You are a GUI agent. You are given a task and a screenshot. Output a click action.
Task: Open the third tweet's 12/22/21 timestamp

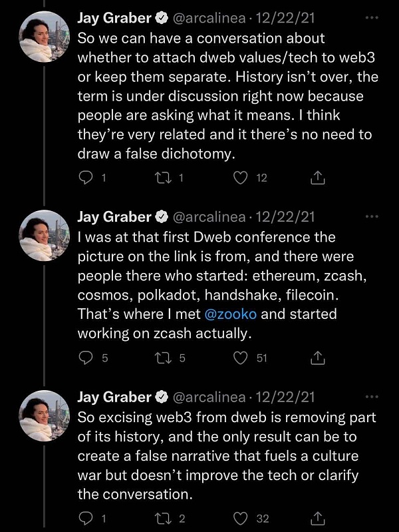[285, 397]
